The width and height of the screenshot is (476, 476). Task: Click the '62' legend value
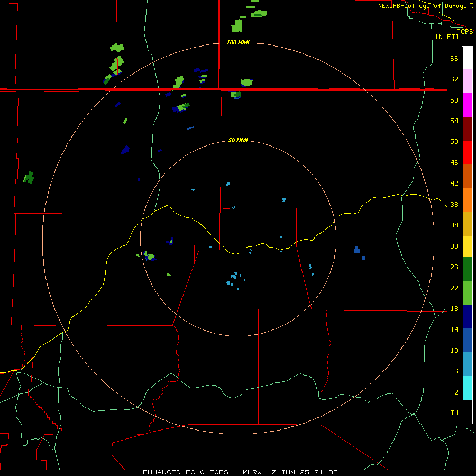pyautogui.click(x=454, y=79)
